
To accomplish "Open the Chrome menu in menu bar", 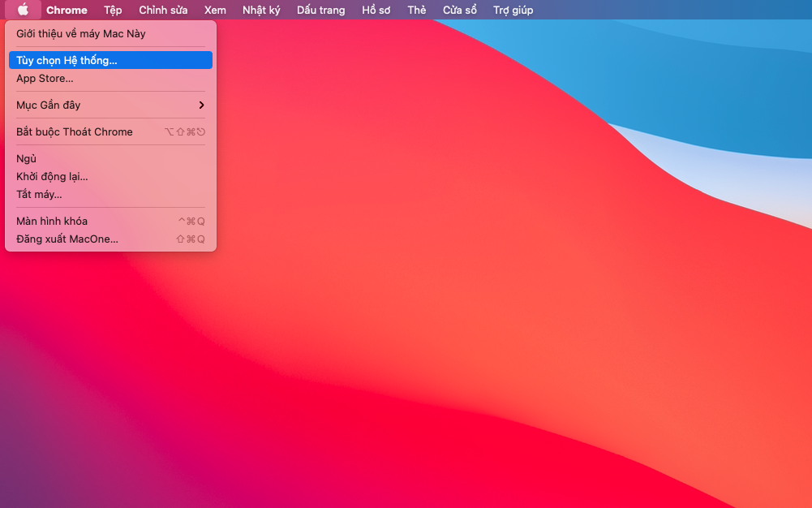I will [x=67, y=10].
